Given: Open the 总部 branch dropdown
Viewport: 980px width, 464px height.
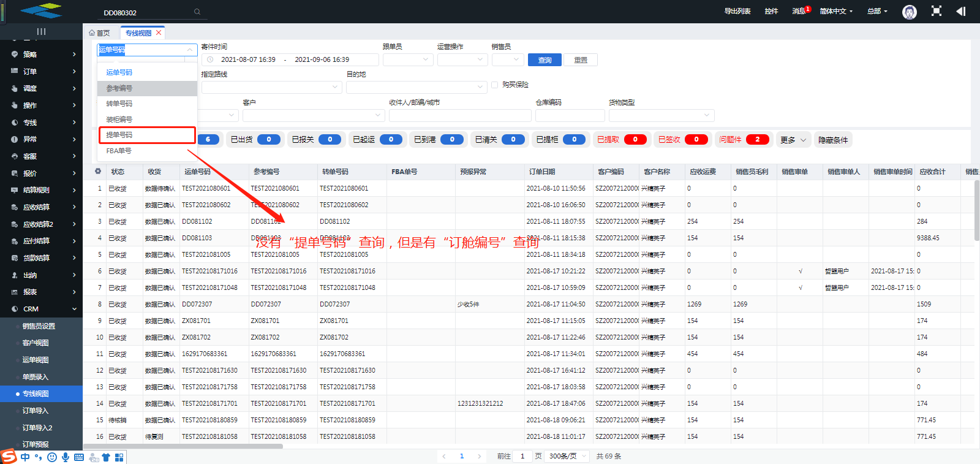Looking at the screenshot, I should coord(877,11).
